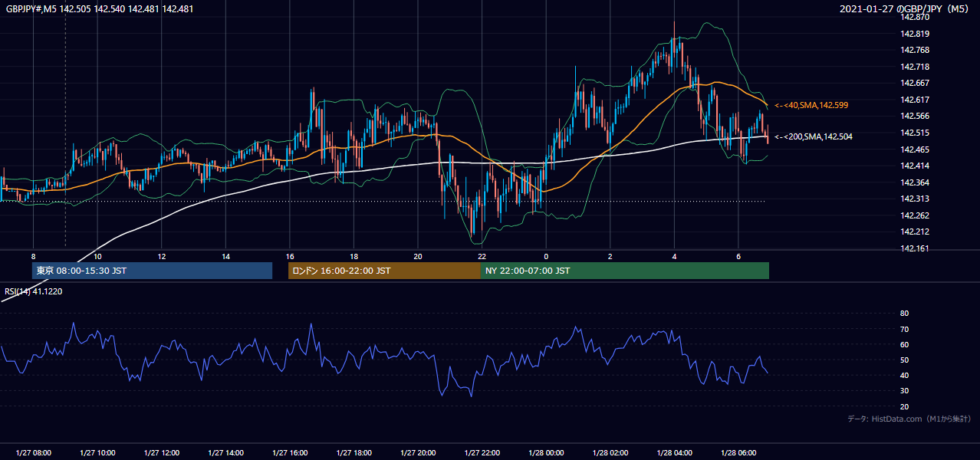Screen dimensions: 980x460
Task: Click price axis label 142.870
Action: click(x=914, y=17)
